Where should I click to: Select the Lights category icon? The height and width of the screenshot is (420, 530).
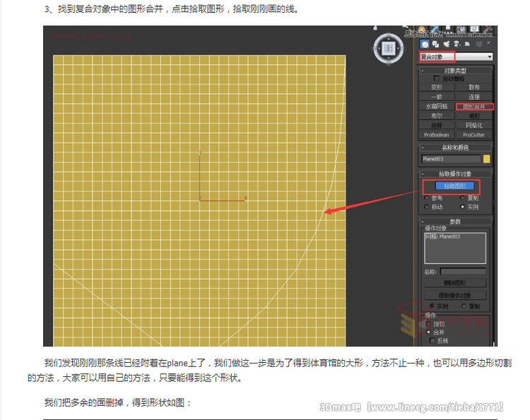(447, 44)
